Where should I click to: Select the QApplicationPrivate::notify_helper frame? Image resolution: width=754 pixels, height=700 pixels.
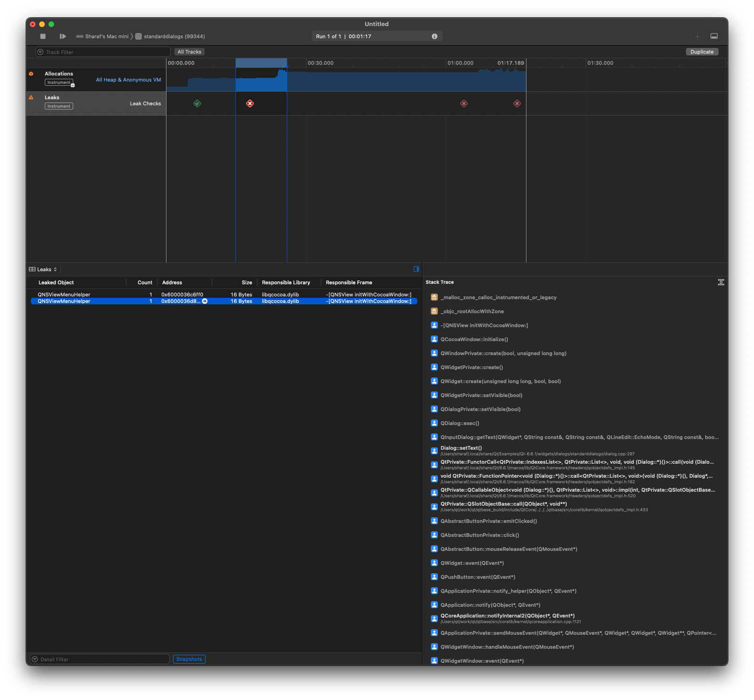(508, 591)
